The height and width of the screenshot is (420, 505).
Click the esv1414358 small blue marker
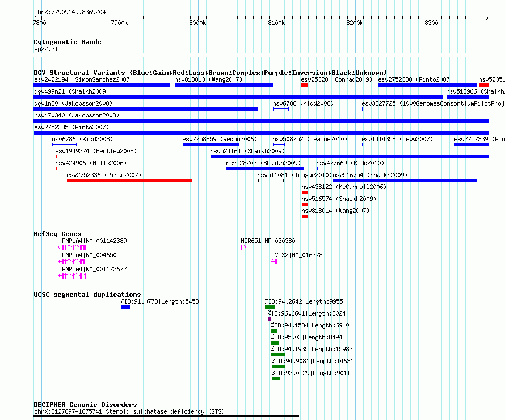(363, 145)
